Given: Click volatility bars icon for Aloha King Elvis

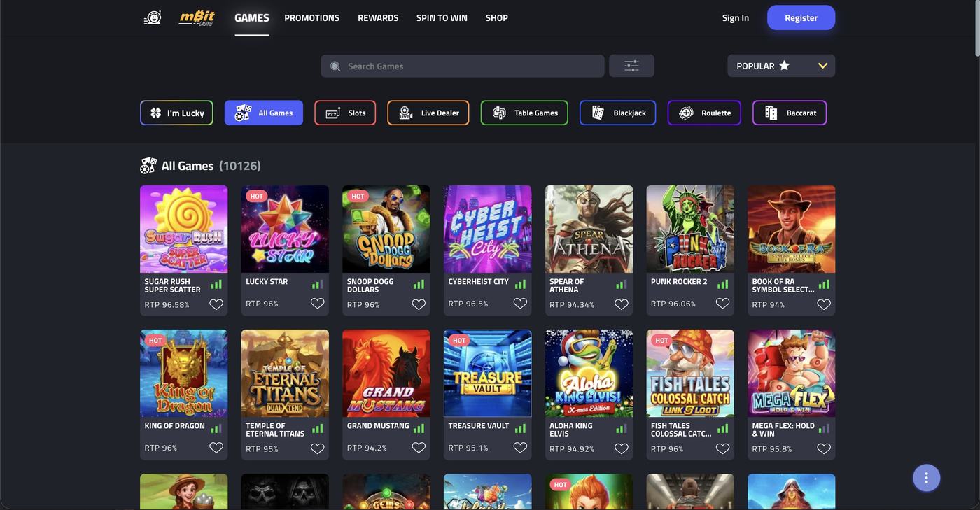Looking at the screenshot, I should (x=622, y=429).
